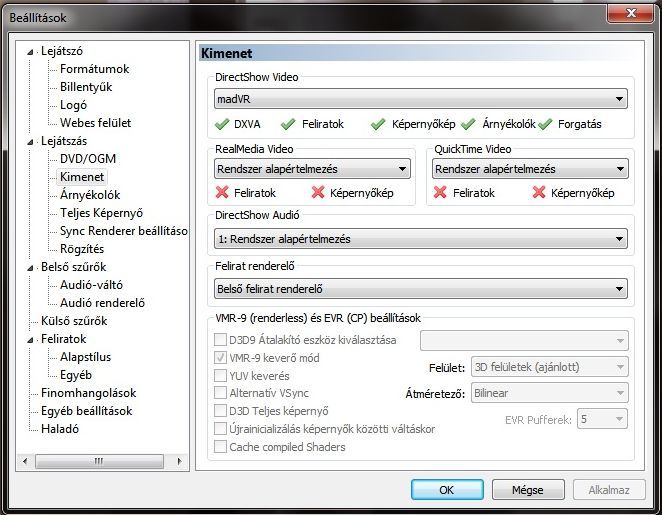Select Külső szűrők in the tree
The image size is (662, 515).
coord(74,321)
